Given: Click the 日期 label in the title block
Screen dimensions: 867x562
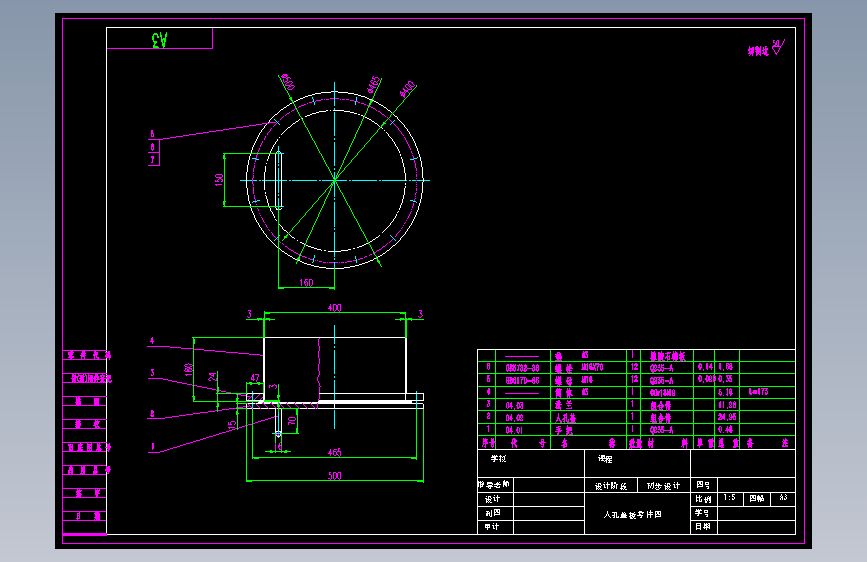Looking at the screenshot, I should click(703, 527).
